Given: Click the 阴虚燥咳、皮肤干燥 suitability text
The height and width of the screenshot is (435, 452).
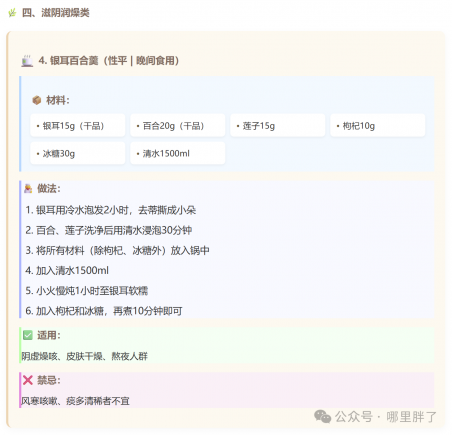Looking at the screenshot, I should click(62, 356).
